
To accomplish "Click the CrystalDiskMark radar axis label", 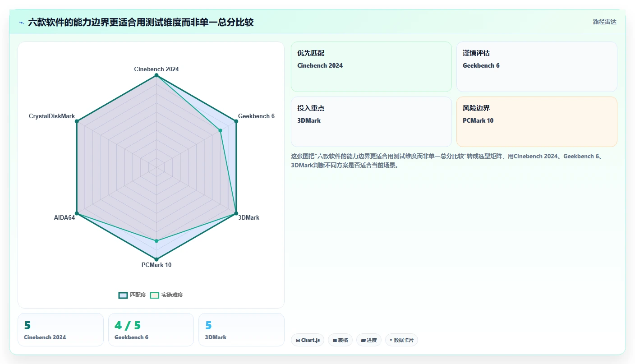I will pos(52,116).
